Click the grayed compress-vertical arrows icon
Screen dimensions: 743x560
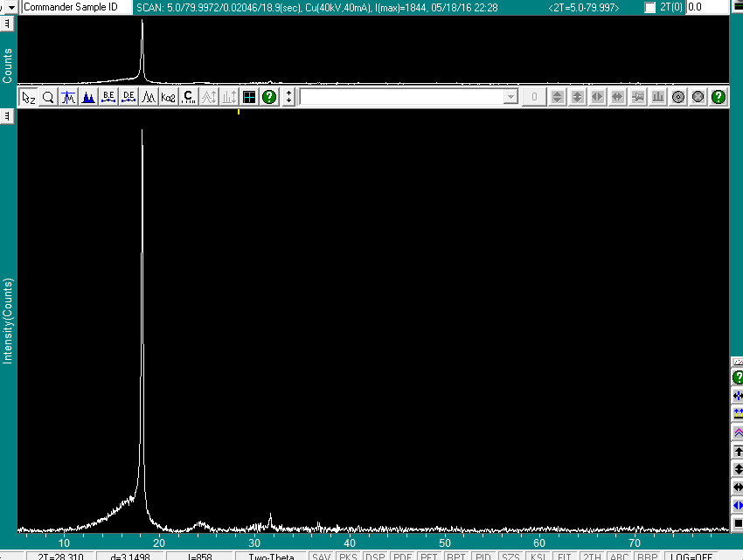point(577,97)
